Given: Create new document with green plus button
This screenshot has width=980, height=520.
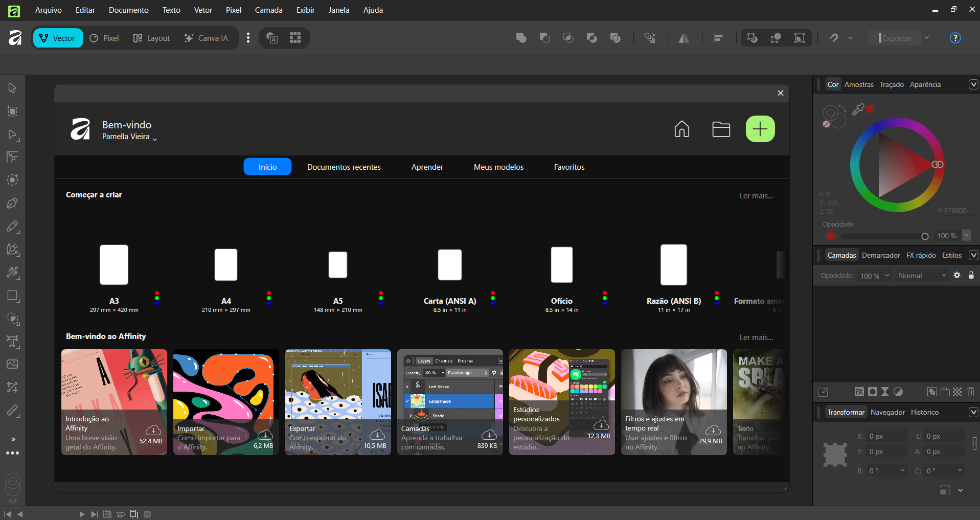Looking at the screenshot, I should [x=760, y=129].
